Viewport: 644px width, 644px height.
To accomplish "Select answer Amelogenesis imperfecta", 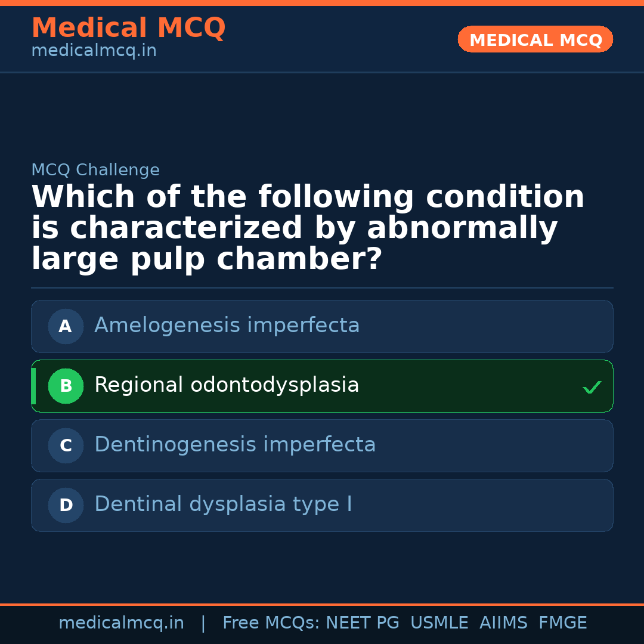I will pyautogui.click(x=227, y=326).
